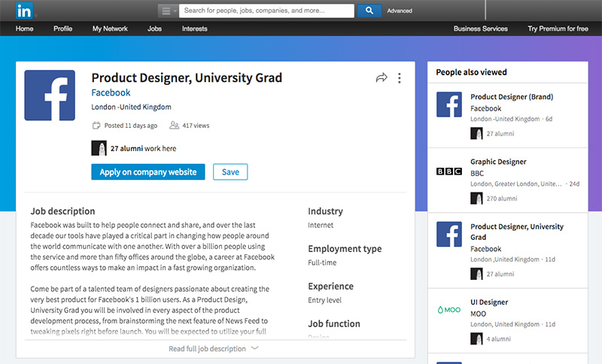The image size is (602, 364).
Task: Click the BBC logo in sidebar
Action: click(x=448, y=171)
